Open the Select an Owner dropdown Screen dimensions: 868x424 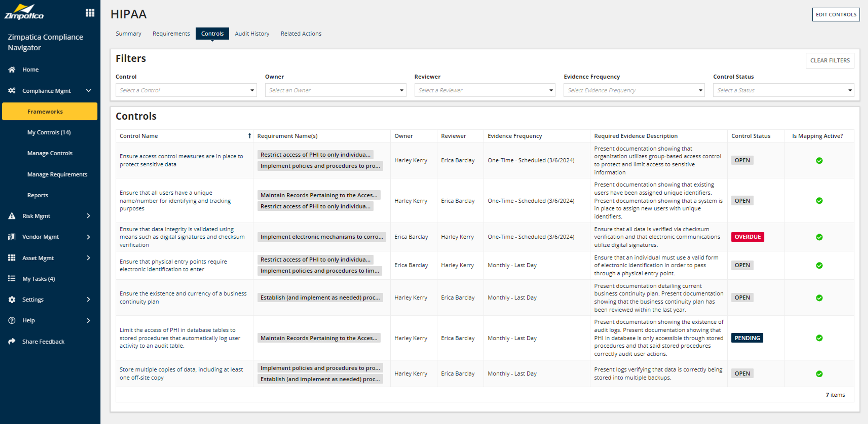click(335, 90)
